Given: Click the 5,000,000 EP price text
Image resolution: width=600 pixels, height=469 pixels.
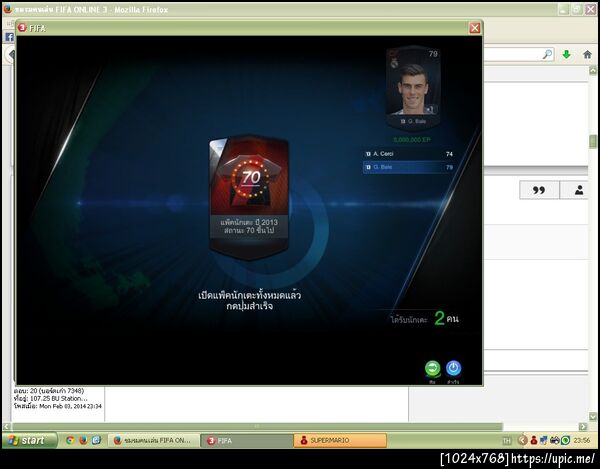Looking at the screenshot, I should click(412, 140).
